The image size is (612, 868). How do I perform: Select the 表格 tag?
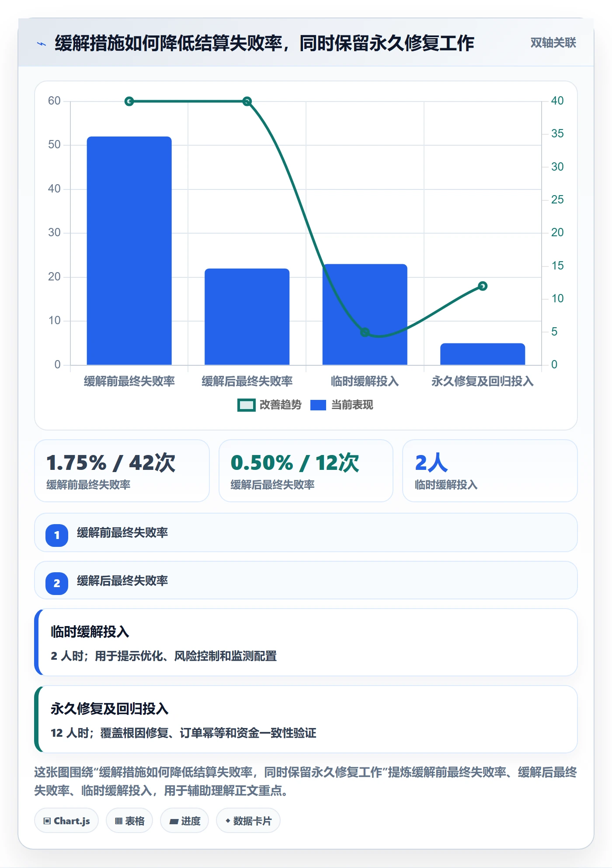coord(129,821)
